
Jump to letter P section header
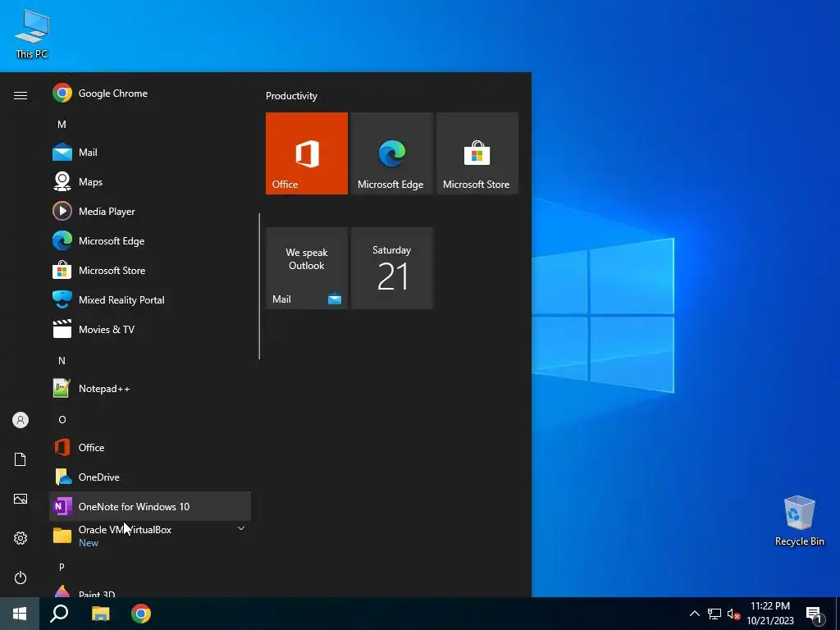point(62,567)
